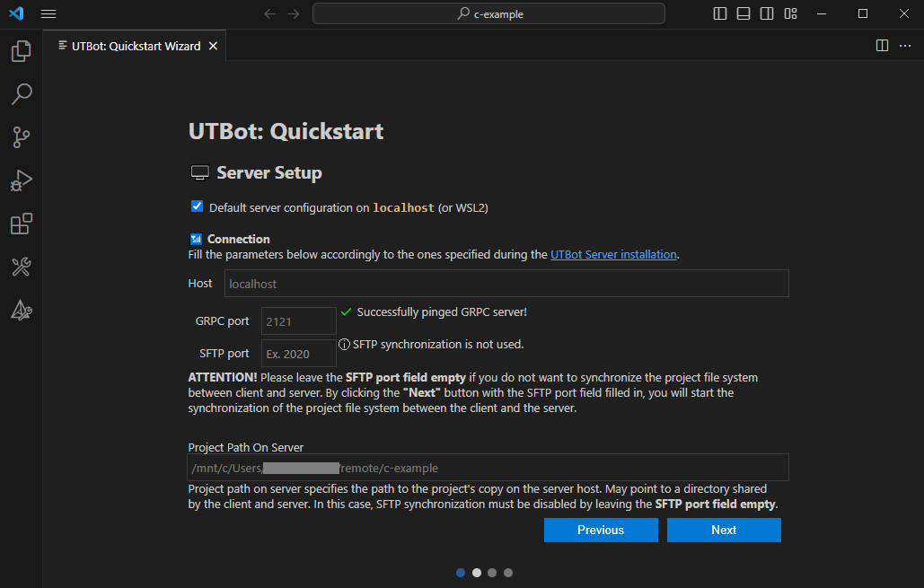This screenshot has width=924, height=588.
Task: Open the Customize Layout icon
Action: [x=790, y=14]
